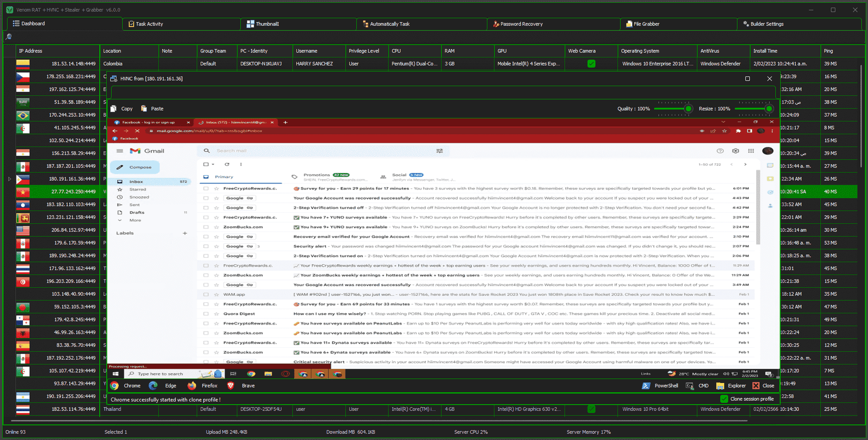Open PowerShell from HVNC bottom bar

(660, 386)
